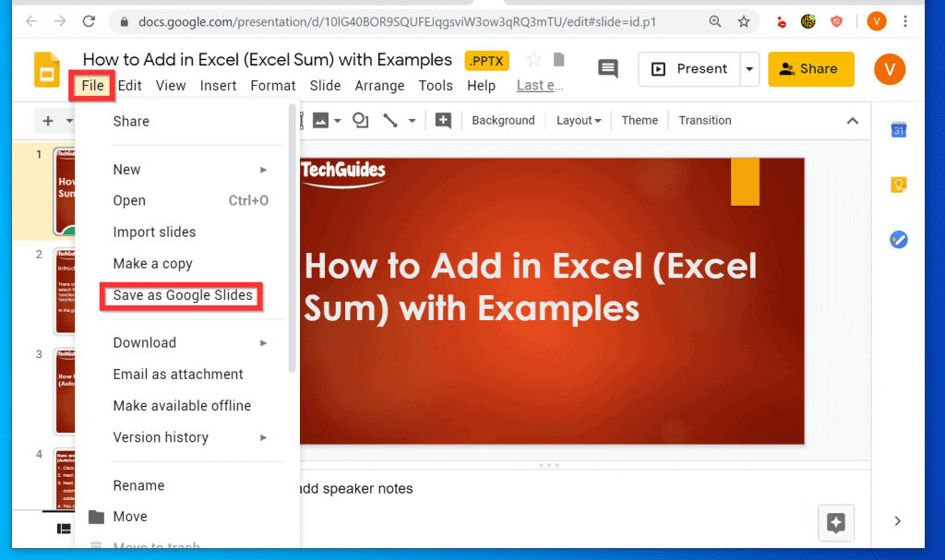Viewport: 945px width, 560px height.
Task: Click the Transition button
Action: pos(704,121)
